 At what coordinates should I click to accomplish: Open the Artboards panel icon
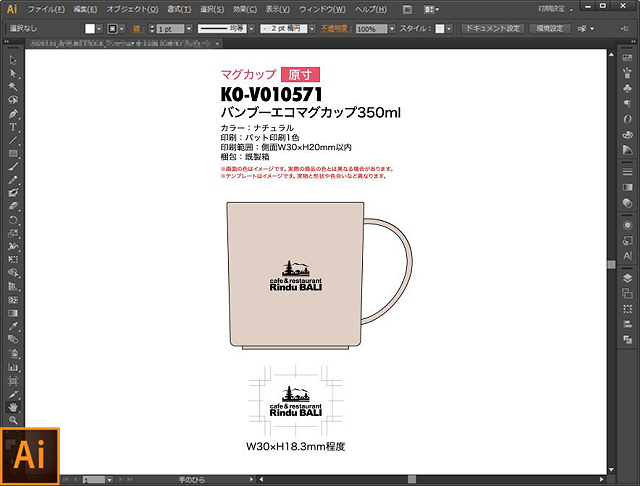[x=626, y=293]
